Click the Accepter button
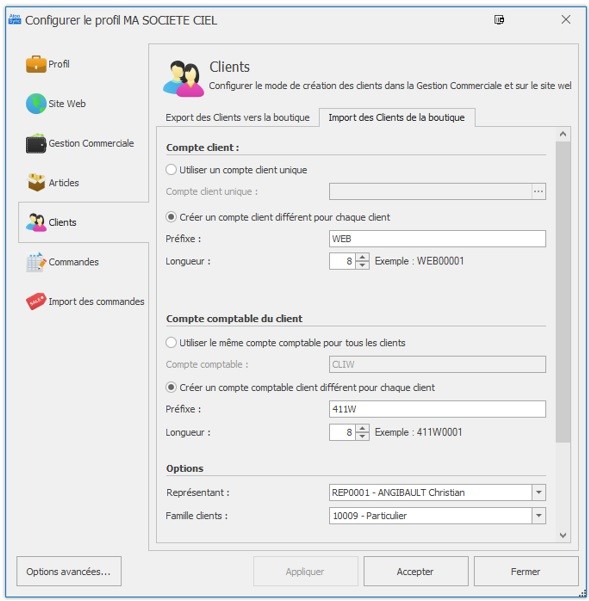The width and height of the screenshot is (589, 601). 415,571
